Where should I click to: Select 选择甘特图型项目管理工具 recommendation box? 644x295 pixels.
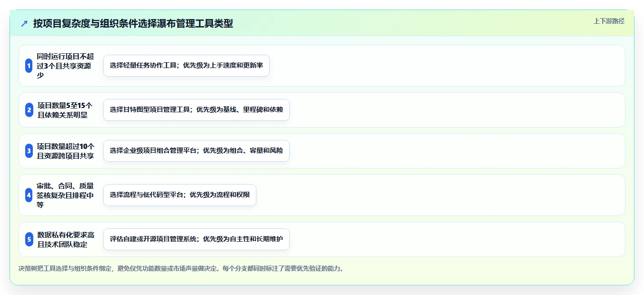tap(196, 110)
